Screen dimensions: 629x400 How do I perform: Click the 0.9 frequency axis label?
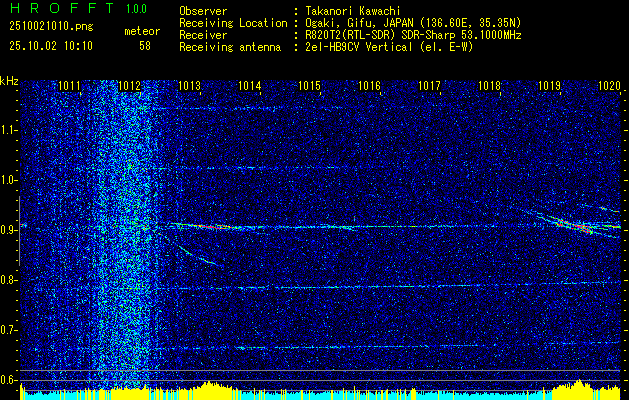click(8, 230)
